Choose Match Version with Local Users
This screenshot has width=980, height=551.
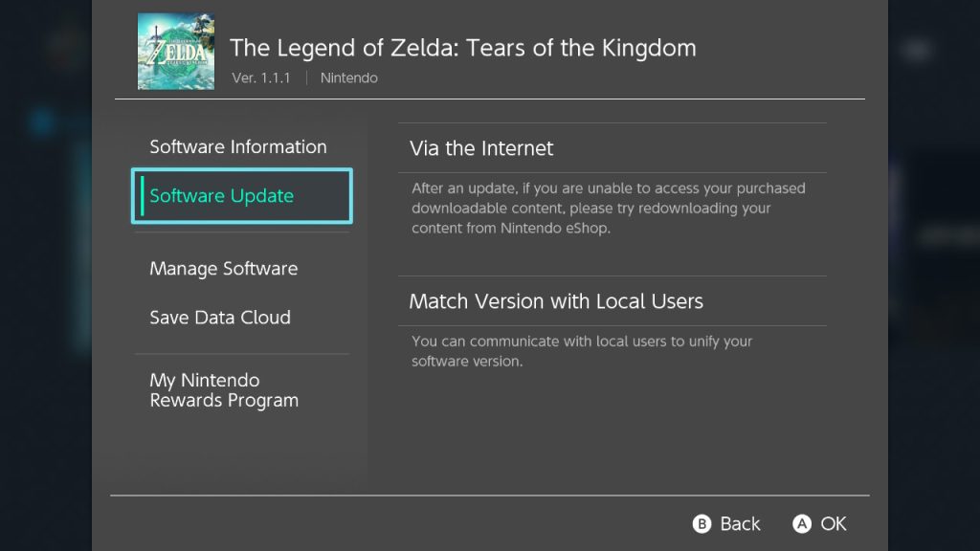(x=556, y=301)
